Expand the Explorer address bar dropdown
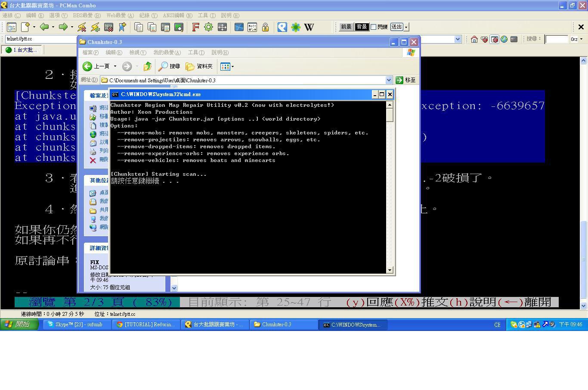Screen dimensions: 588x390 [x=389, y=80]
